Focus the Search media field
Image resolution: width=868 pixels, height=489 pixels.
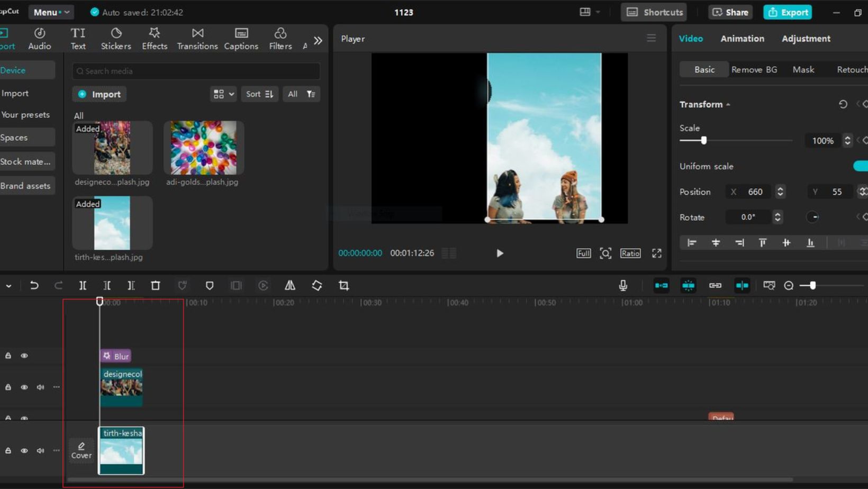pos(196,71)
